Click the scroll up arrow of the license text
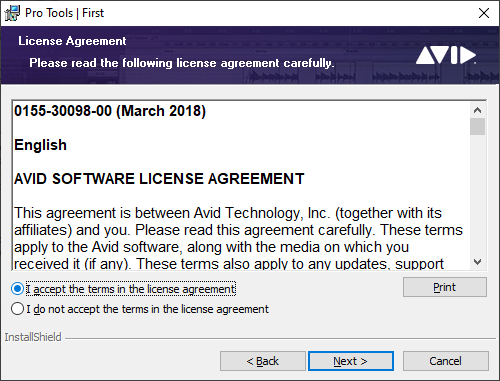 477,110
